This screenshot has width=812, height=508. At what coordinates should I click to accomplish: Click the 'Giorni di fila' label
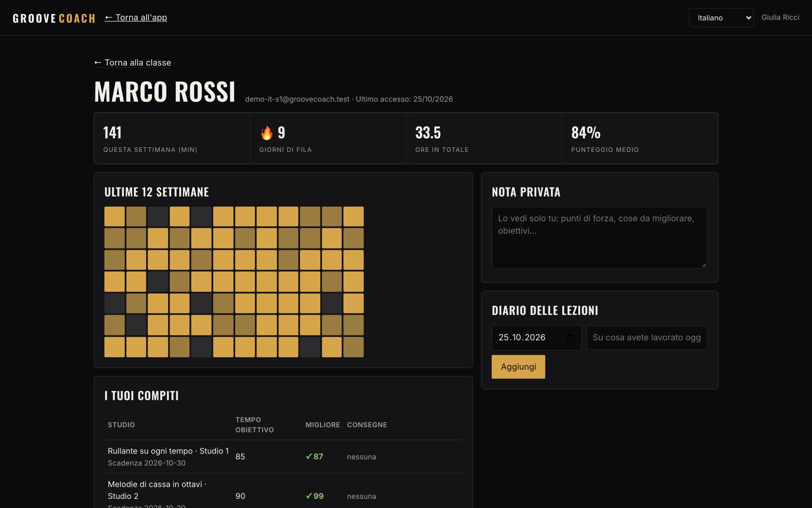tap(285, 150)
